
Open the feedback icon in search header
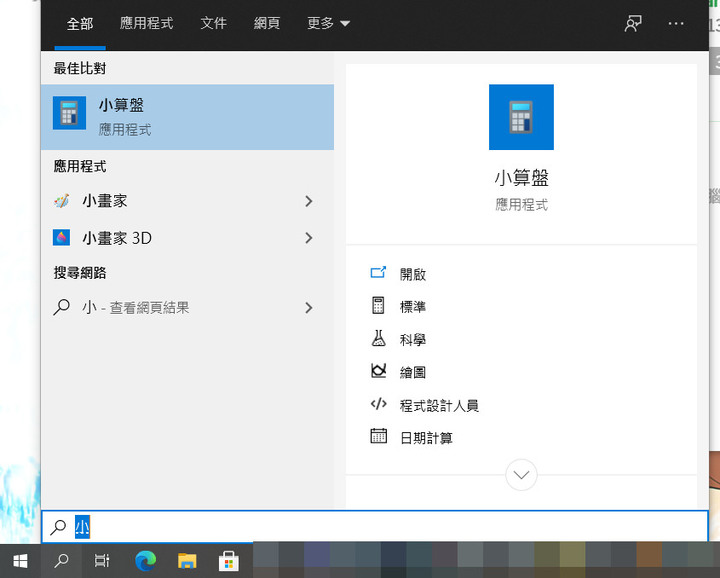click(x=633, y=23)
